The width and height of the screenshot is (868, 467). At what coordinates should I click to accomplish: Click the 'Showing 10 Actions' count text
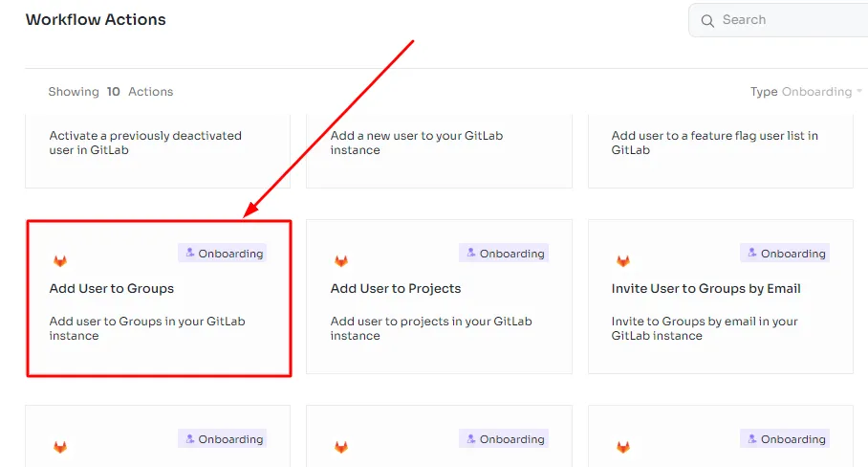(x=111, y=92)
